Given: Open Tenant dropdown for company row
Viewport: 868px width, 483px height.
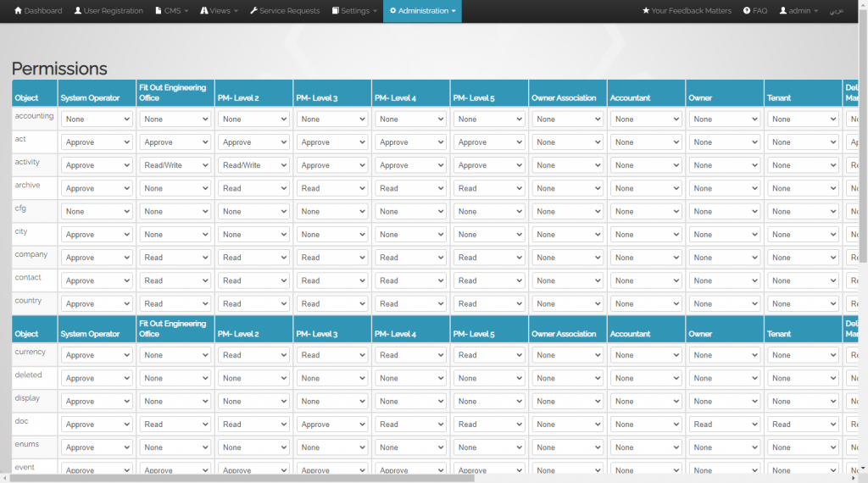Looking at the screenshot, I should tap(803, 258).
